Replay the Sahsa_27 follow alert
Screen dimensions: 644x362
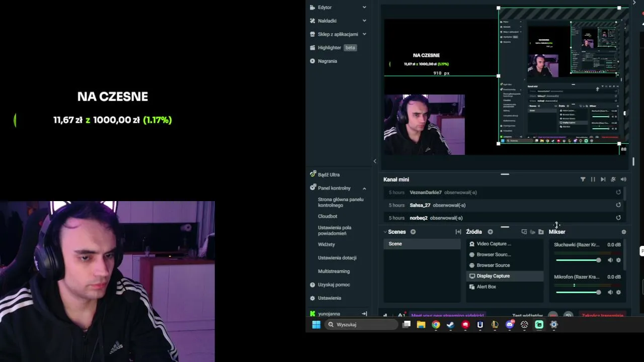point(618,205)
